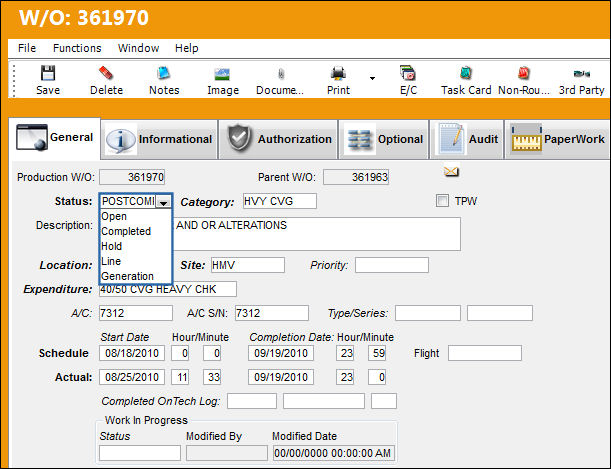Click the A/C field 7312
611x469 pixels.
136,313
